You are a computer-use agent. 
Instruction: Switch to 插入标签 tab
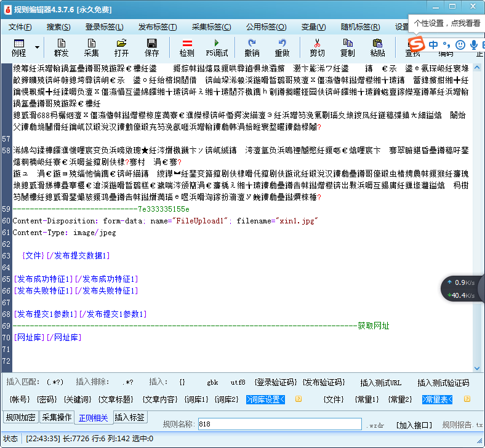(x=130, y=417)
